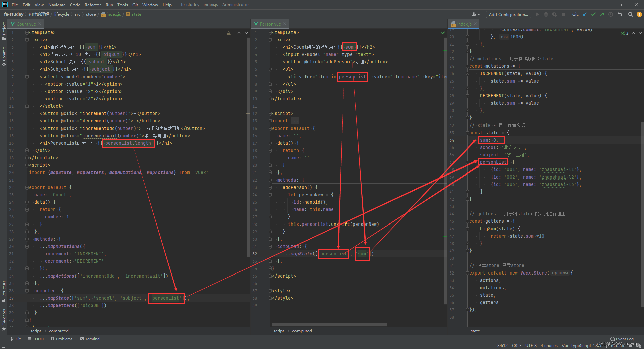Click Vue TypeScript 4.3.5 status widget
The image size is (644, 349).
point(581,345)
